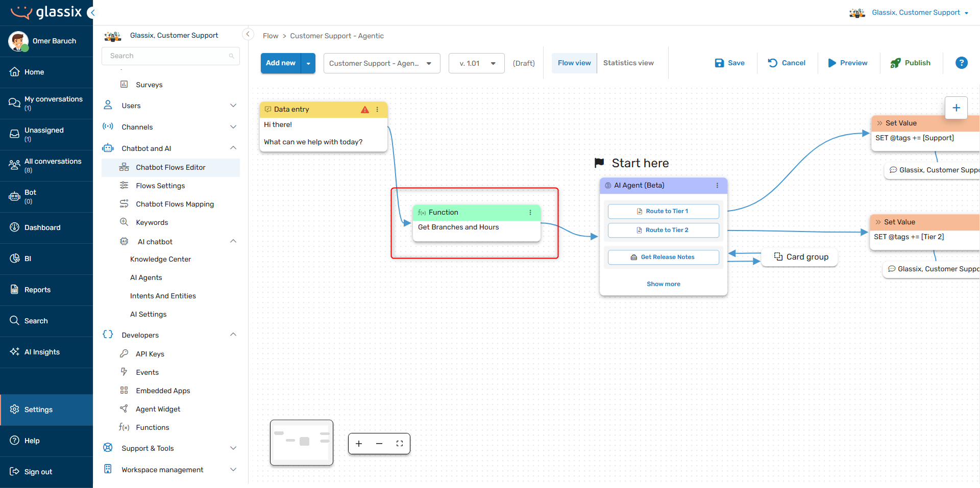The height and width of the screenshot is (488, 980).
Task: Click the plus button on the canvas
Action: click(x=956, y=108)
